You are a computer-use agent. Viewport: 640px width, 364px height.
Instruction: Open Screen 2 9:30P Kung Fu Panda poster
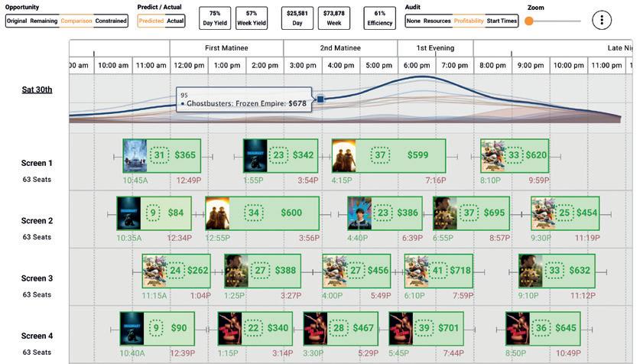tap(543, 213)
